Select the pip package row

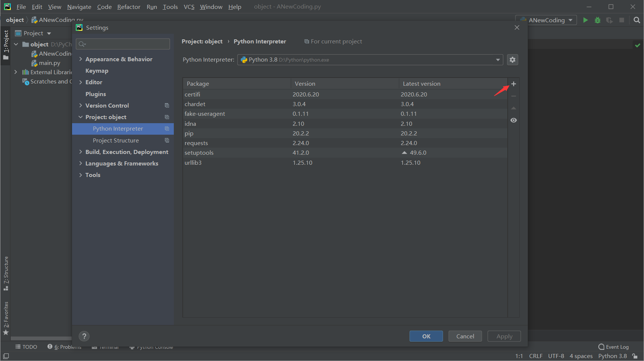tap(345, 133)
